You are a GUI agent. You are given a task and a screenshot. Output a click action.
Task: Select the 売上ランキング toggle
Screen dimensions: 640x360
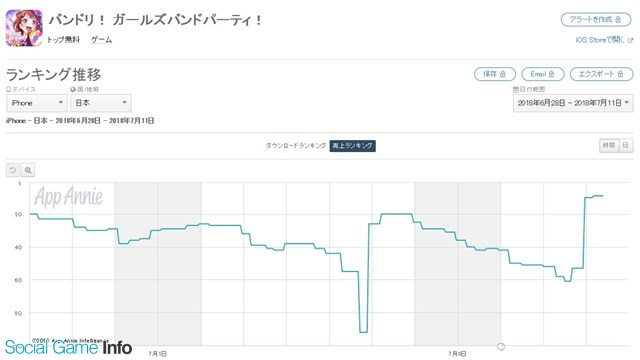click(353, 146)
